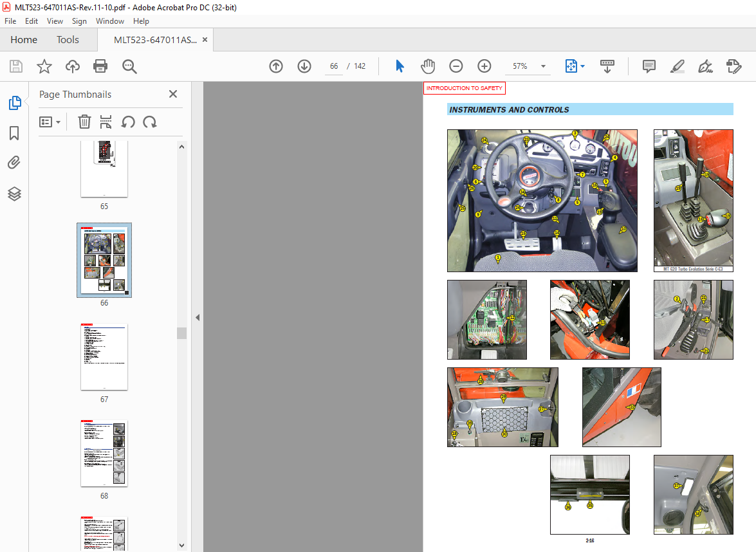Open the Layers pane in the sidebar
The image size is (756, 552).
[x=14, y=194]
